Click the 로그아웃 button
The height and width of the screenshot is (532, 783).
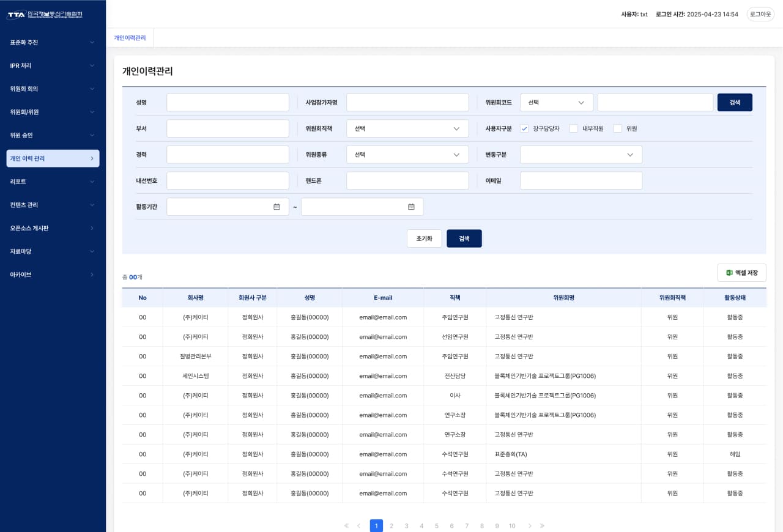point(760,14)
